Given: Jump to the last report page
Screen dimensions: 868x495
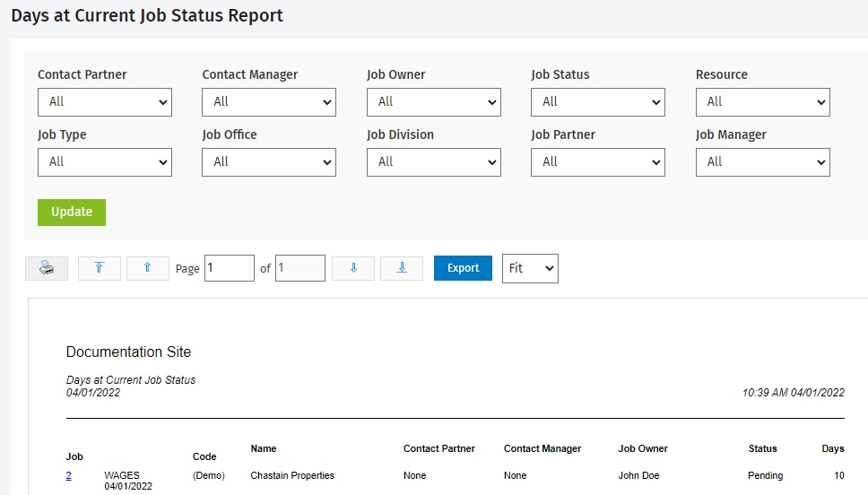Looking at the screenshot, I should click(x=402, y=268).
